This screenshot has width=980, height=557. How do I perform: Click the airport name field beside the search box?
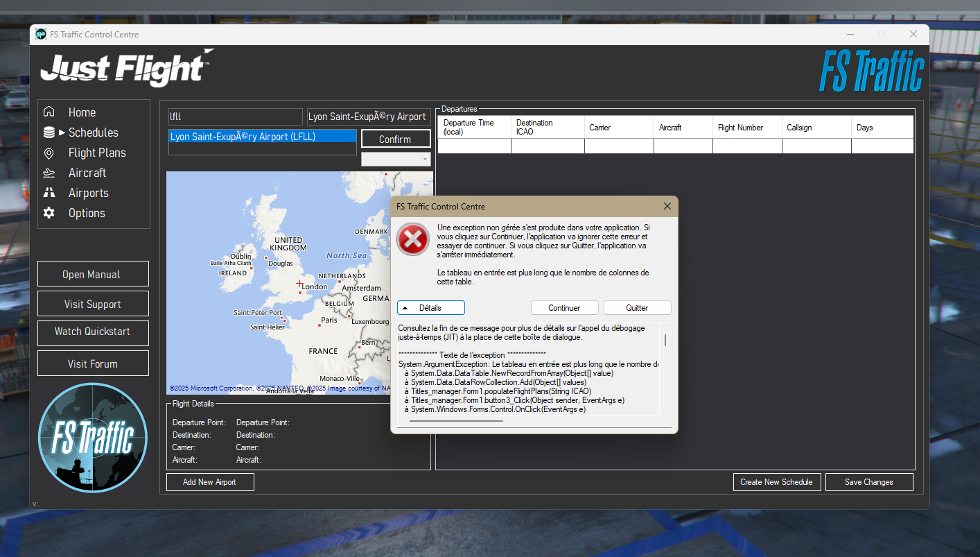369,117
